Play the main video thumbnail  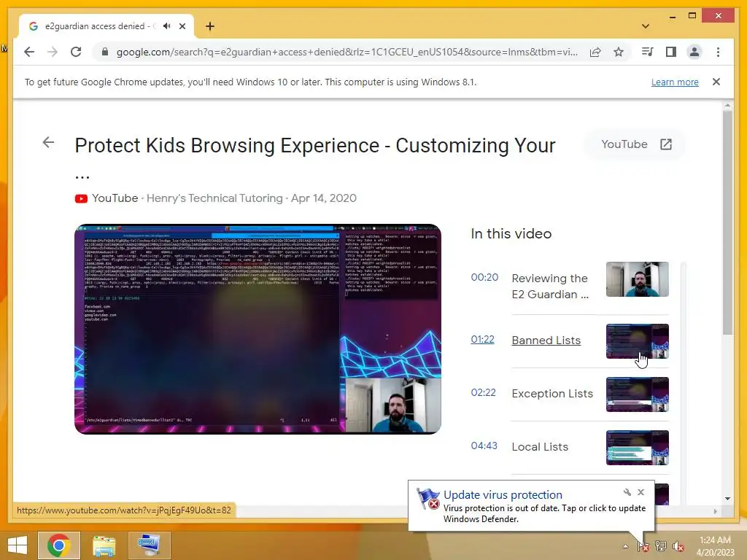pyautogui.click(x=258, y=329)
